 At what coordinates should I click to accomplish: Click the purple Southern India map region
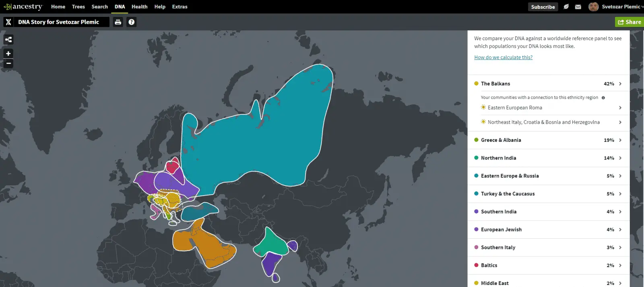click(x=272, y=263)
